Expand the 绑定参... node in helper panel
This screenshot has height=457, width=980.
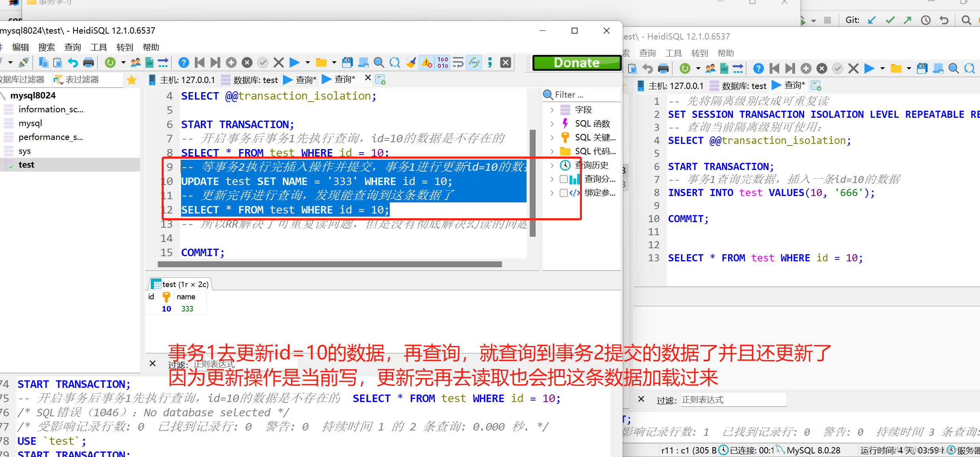point(552,193)
